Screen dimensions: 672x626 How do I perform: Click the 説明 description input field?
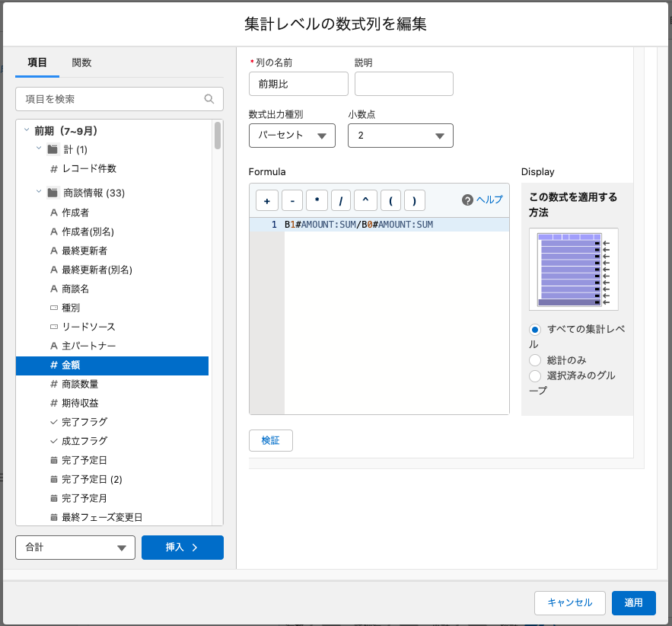pyautogui.click(x=403, y=84)
